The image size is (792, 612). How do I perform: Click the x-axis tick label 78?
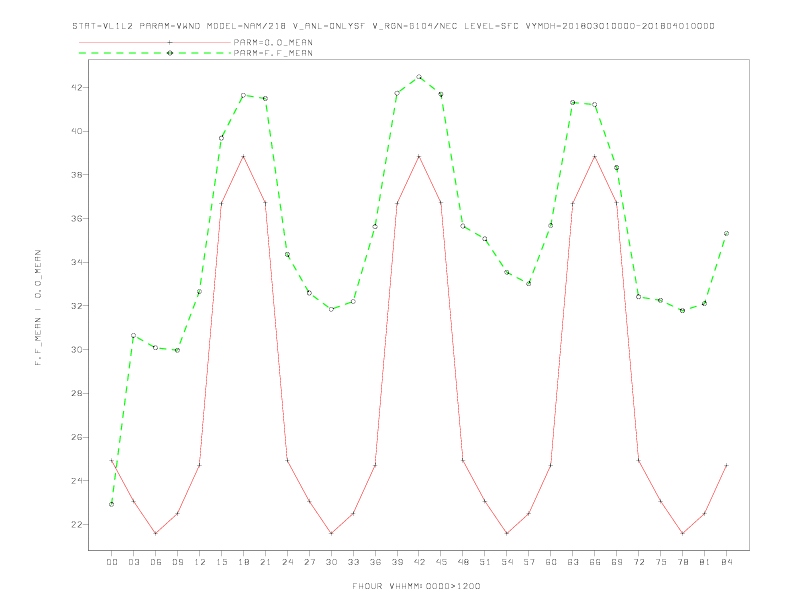tap(682, 562)
